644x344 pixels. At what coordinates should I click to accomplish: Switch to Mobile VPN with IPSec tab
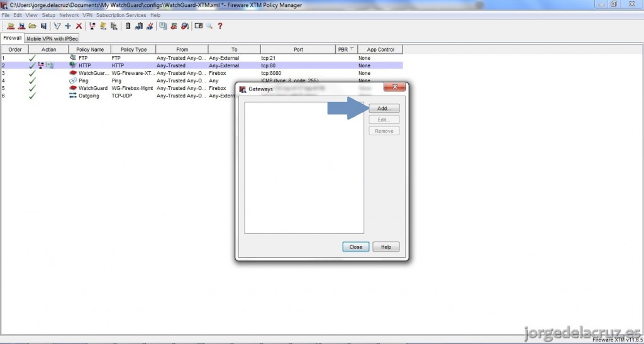tap(52, 38)
